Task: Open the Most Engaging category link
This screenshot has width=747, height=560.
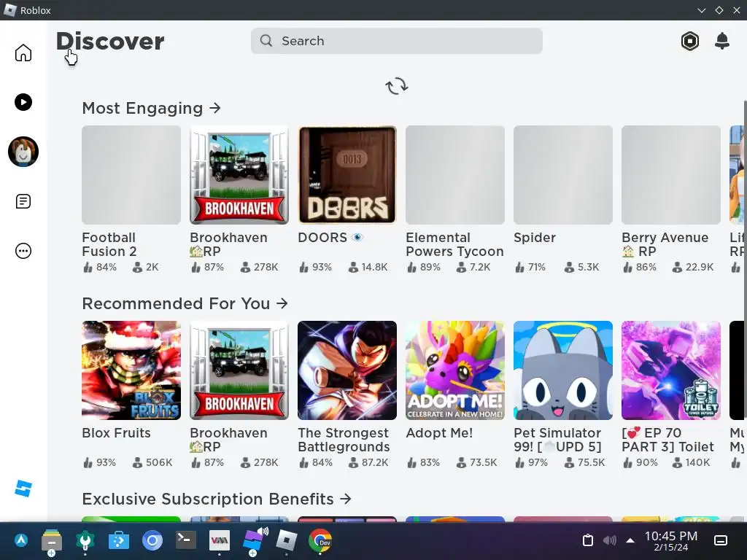Action: click(152, 109)
